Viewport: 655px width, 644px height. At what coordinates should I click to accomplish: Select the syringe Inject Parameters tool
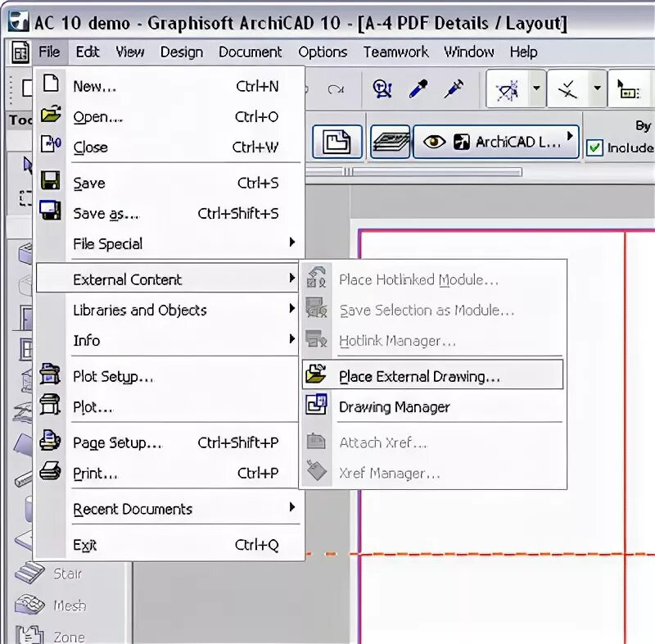click(454, 88)
